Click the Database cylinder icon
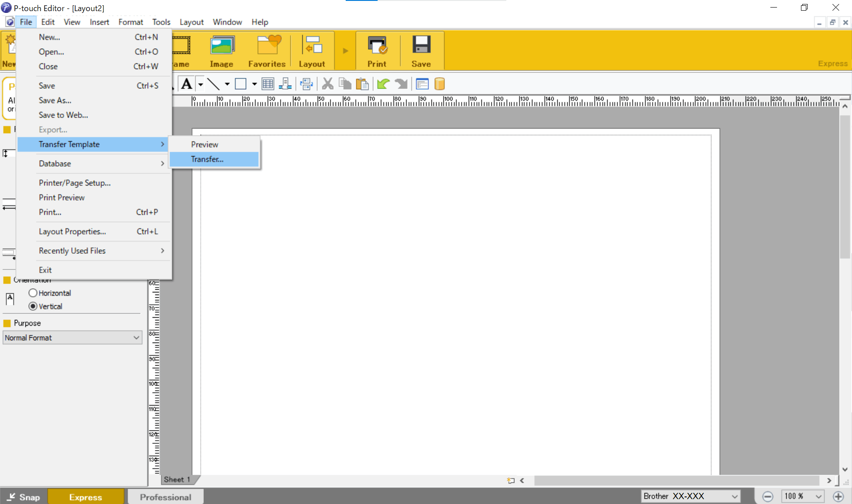The height and width of the screenshot is (504, 852). tap(439, 84)
